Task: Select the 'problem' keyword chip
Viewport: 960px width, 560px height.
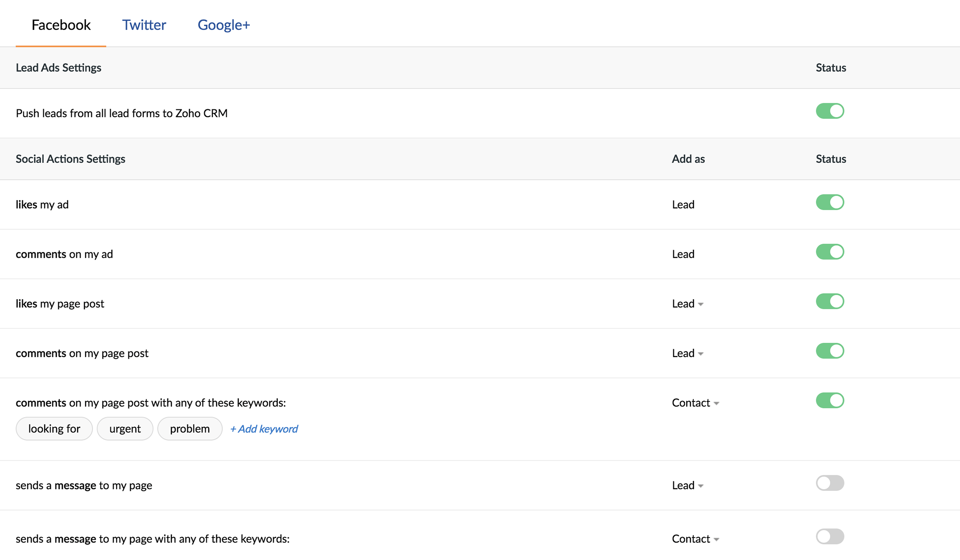Action: pyautogui.click(x=190, y=429)
